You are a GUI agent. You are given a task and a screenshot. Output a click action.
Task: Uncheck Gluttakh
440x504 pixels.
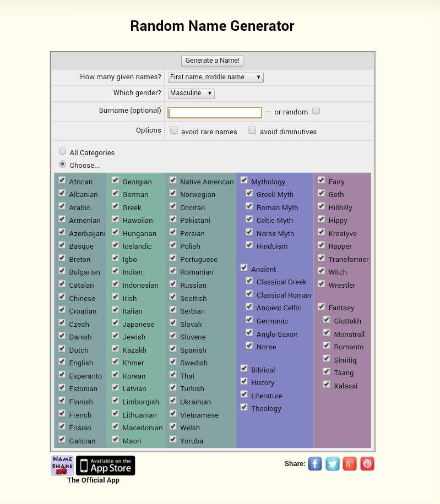click(327, 320)
